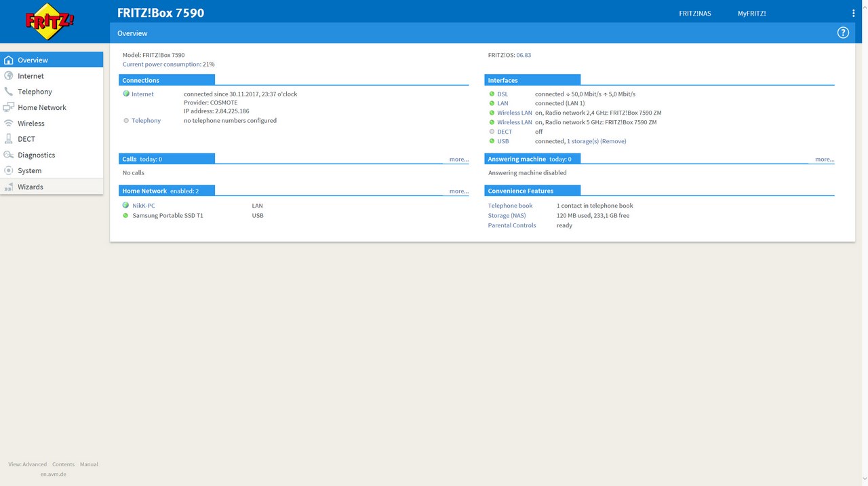Click Samsung Portable SSD T1 entry

(x=167, y=216)
